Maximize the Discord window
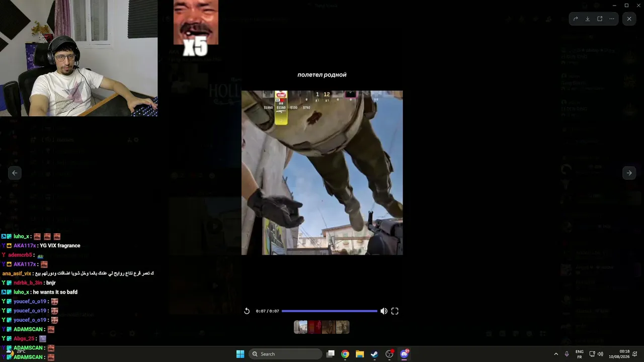 tap(626, 6)
